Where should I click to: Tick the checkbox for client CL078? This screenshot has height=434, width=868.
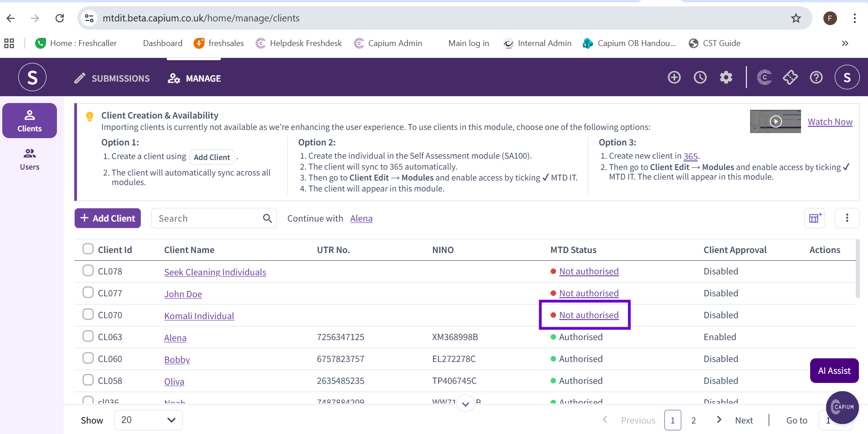coord(88,270)
